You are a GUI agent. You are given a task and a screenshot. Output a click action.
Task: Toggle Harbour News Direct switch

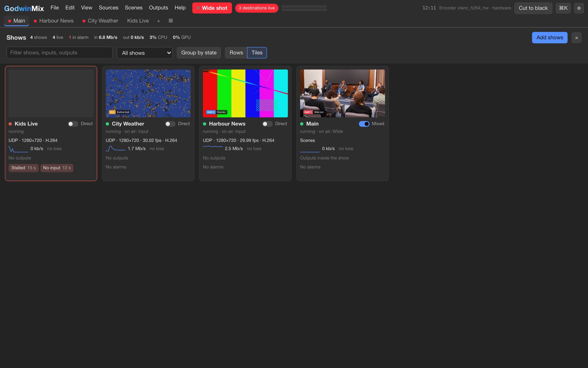(267, 124)
